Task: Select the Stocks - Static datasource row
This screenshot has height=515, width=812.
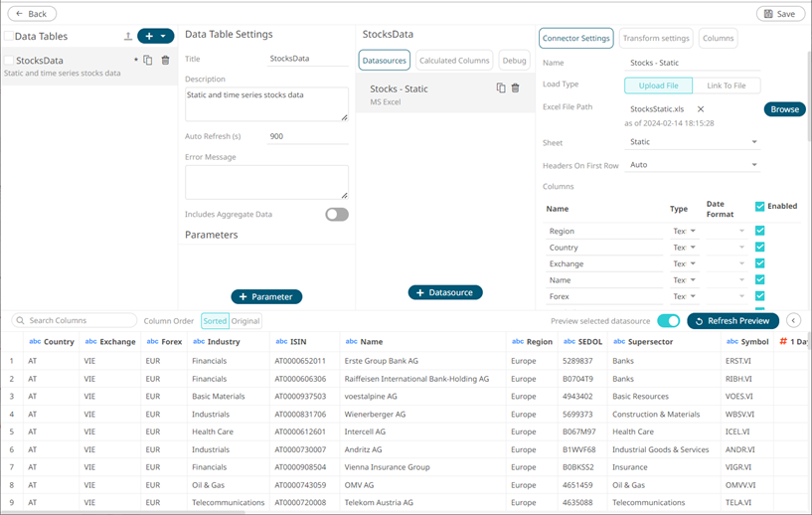Action: (x=445, y=94)
